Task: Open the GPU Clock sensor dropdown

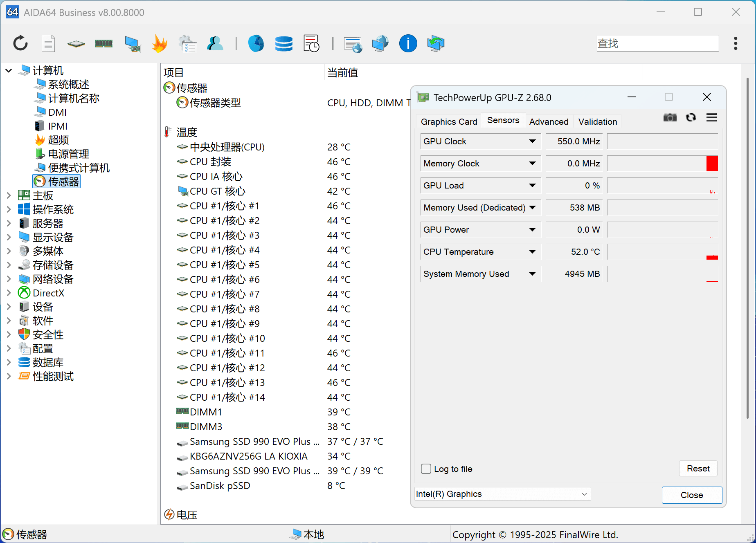Action: [x=532, y=141]
